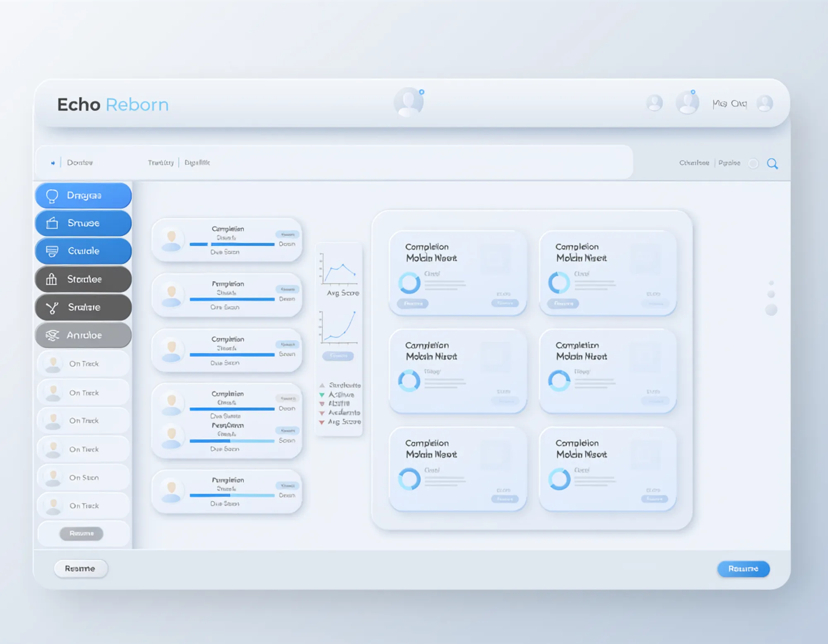The width and height of the screenshot is (828, 644).
Task: Click the largest bottom pagination dot at the right edge
Action: (771, 310)
